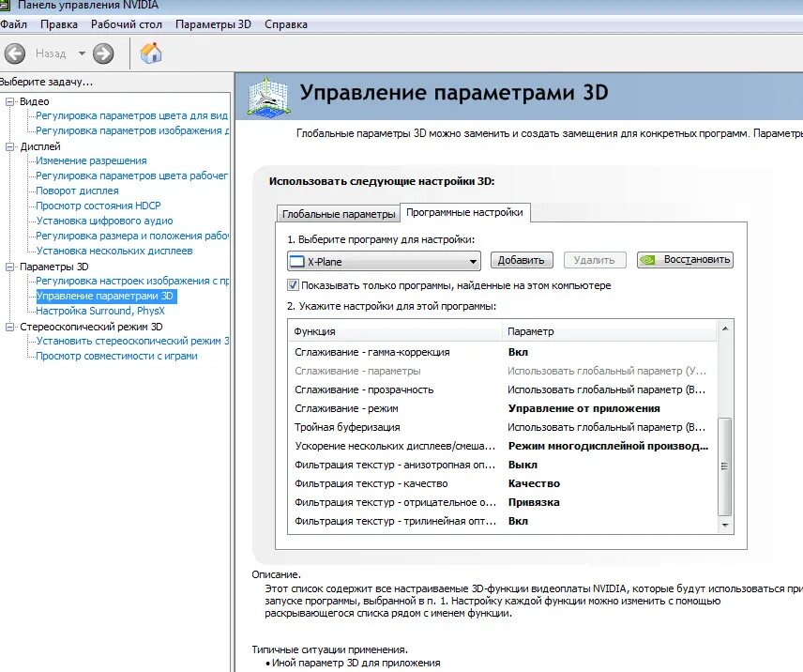Open Поворот дисплея task

pyautogui.click(x=77, y=191)
